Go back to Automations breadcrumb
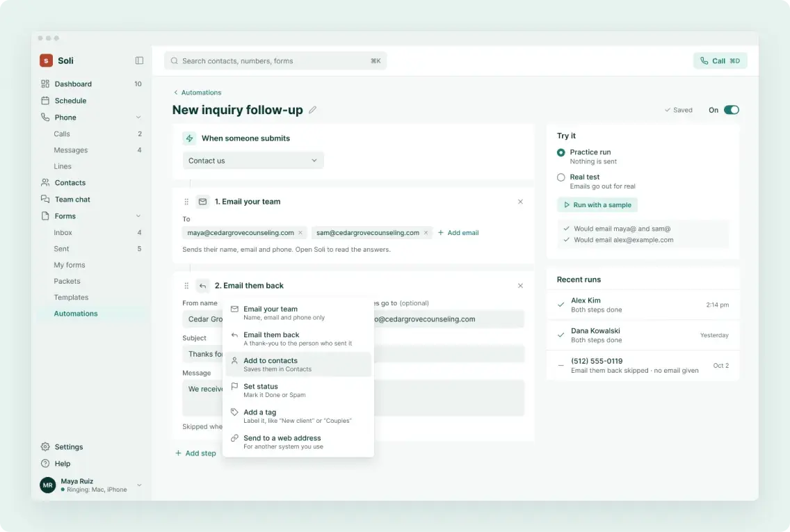This screenshot has width=790, height=532. click(201, 92)
